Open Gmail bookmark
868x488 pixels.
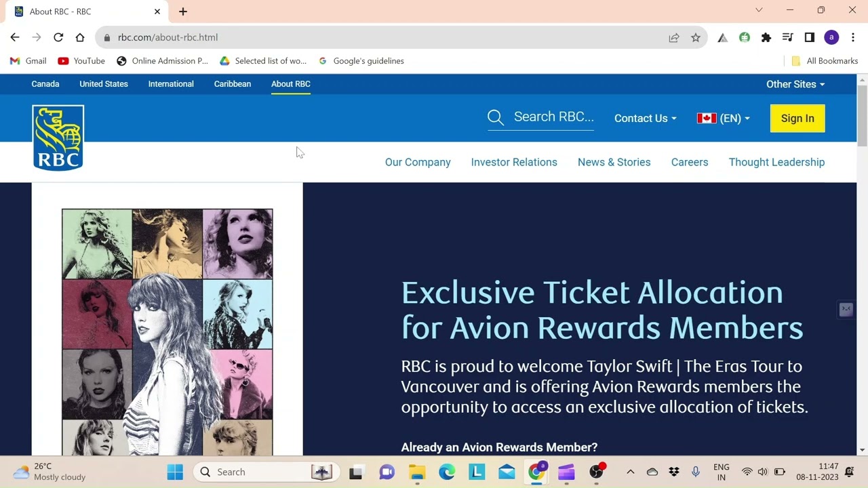click(x=28, y=61)
